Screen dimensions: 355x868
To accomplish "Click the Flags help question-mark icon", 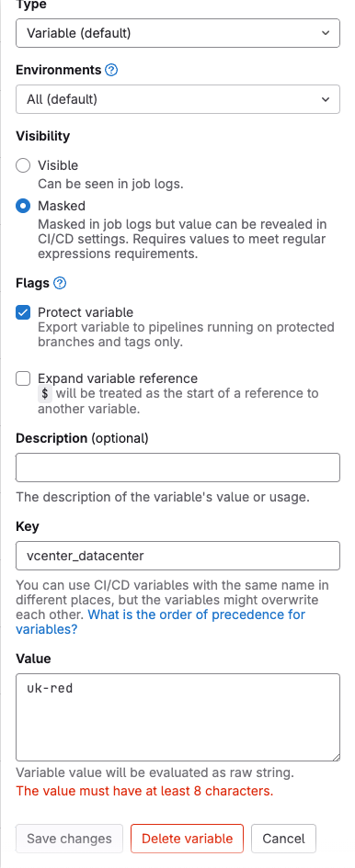I will 60,284.
